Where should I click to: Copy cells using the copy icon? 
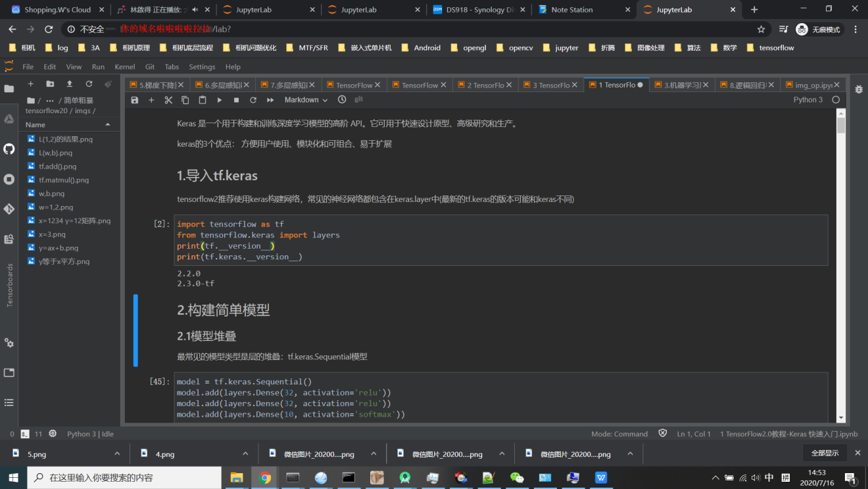184,99
